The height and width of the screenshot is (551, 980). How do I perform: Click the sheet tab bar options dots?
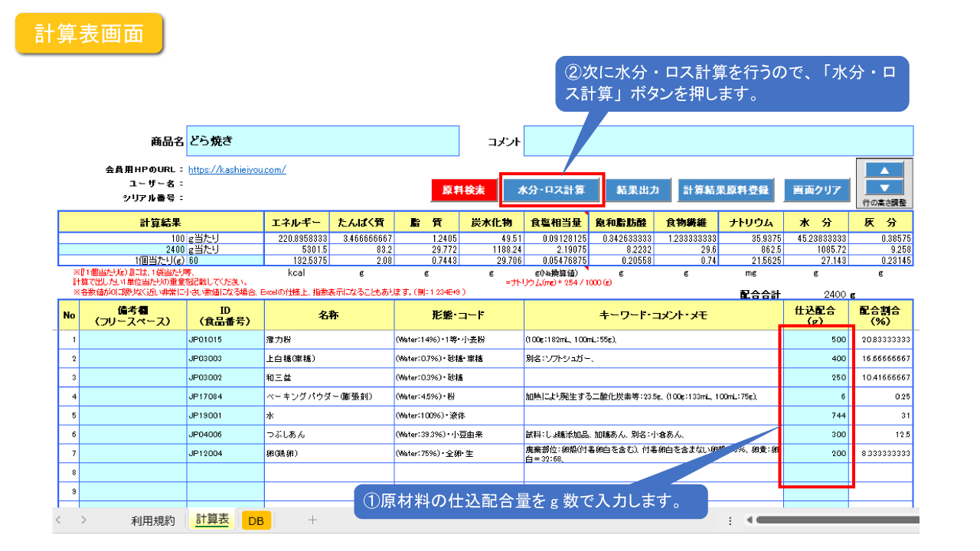729,520
